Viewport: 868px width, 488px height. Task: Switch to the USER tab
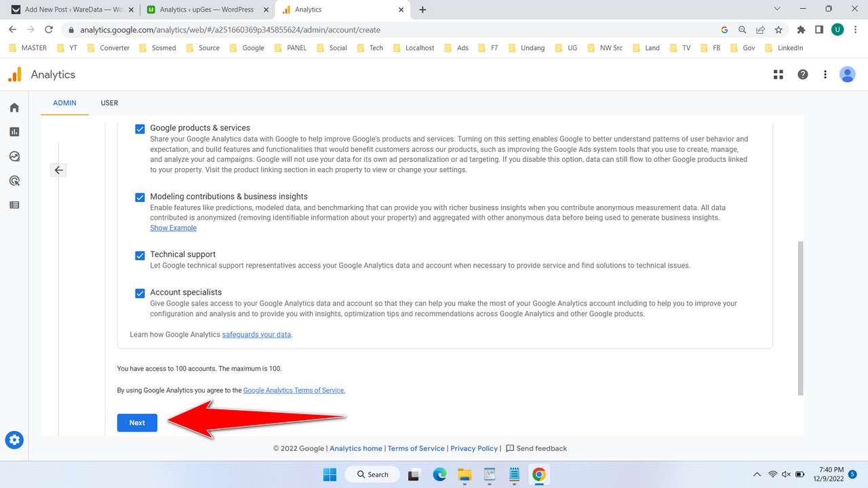click(109, 103)
